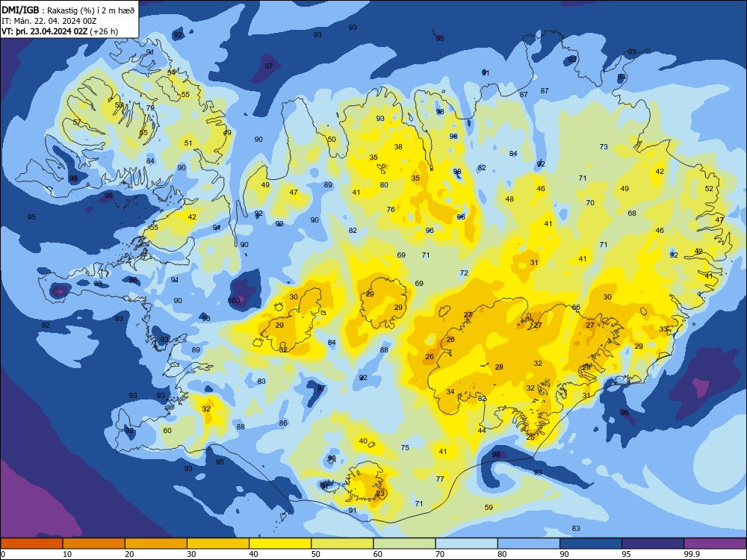Click the humidity value '57' in the Westfjords
Viewport: 747px width, 560px height.
click(77, 122)
